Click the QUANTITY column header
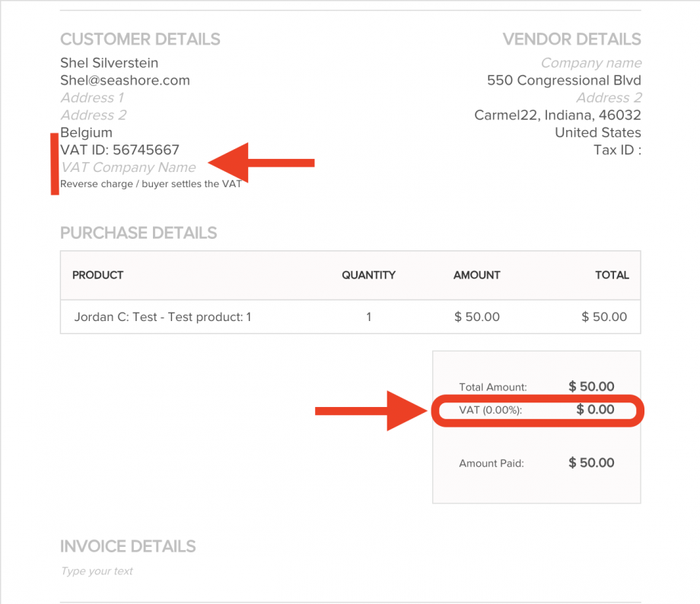This screenshot has height=604, width=700. click(x=368, y=275)
